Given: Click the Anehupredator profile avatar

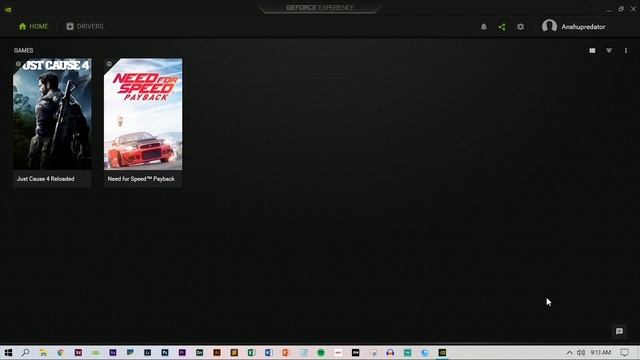Looking at the screenshot, I should coord(549,27).
